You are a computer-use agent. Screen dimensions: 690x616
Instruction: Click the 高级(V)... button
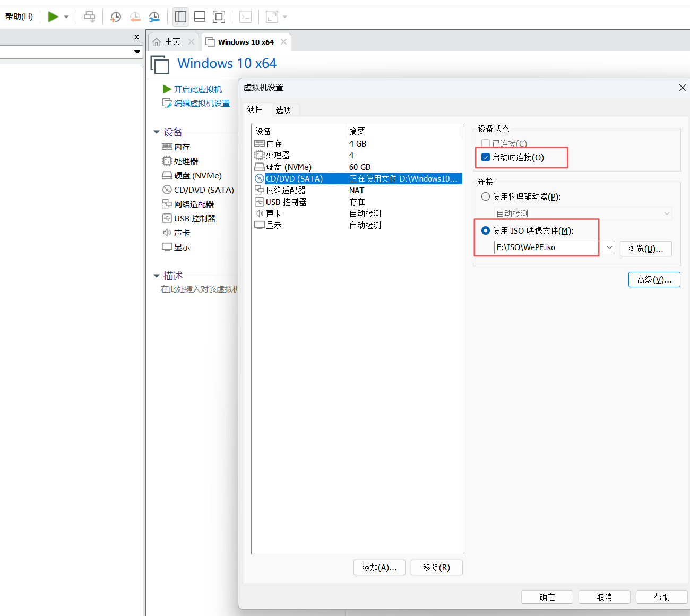point(654,279)
